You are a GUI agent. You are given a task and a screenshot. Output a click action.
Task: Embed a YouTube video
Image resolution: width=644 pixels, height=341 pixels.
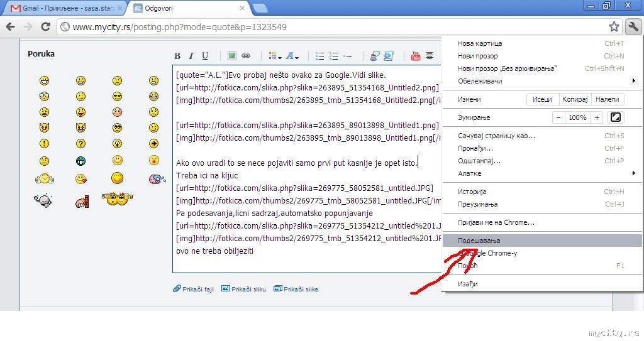(x=416, y=56)
